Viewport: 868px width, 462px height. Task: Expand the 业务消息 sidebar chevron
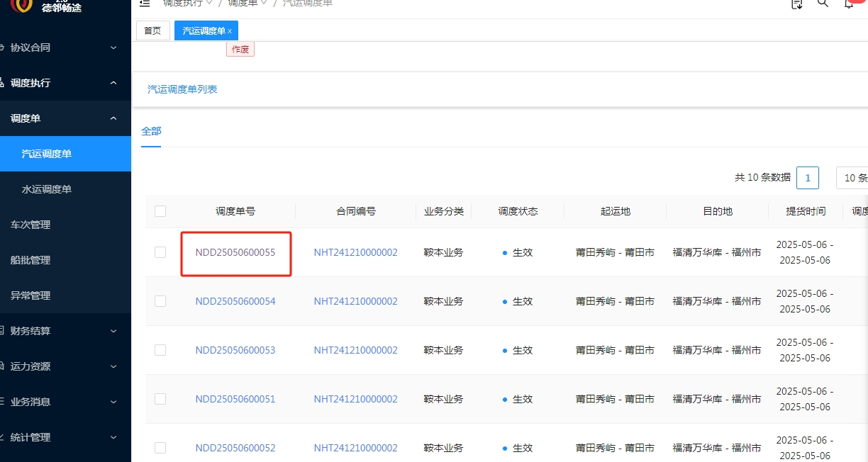tap(113, 402)
